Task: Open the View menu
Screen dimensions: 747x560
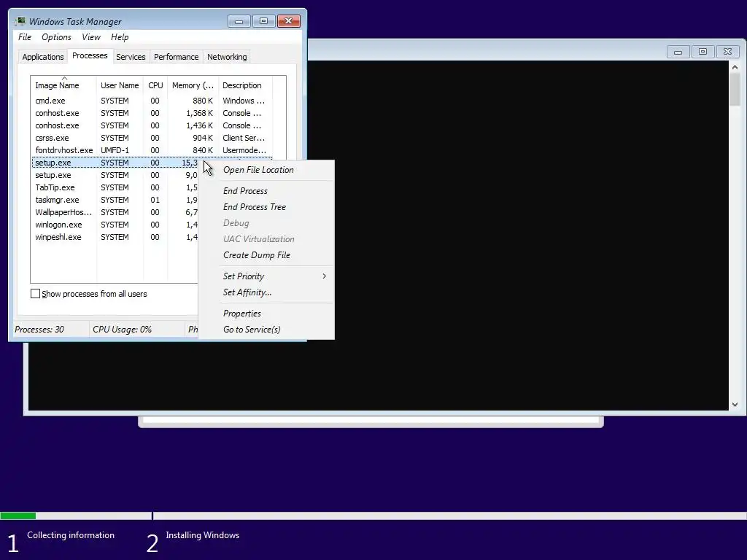Action: (91, 37)
